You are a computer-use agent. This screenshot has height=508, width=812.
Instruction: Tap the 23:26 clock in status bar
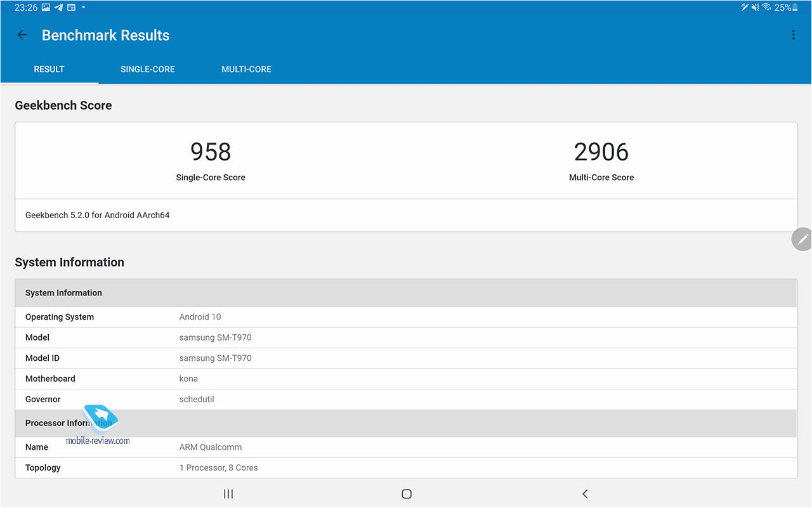pos(25,8)
